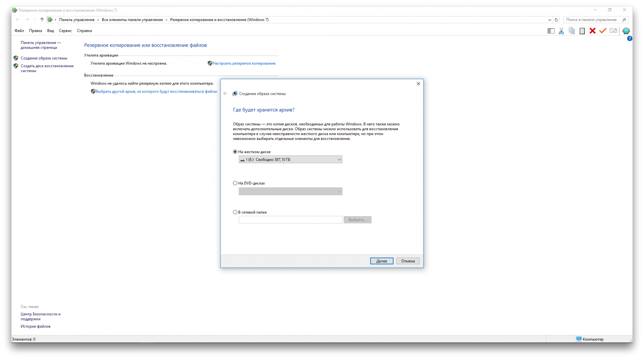Click the red X Delete icon
Image resolution: width=644 pixels, height=359 pixels.
click(592, 31)
